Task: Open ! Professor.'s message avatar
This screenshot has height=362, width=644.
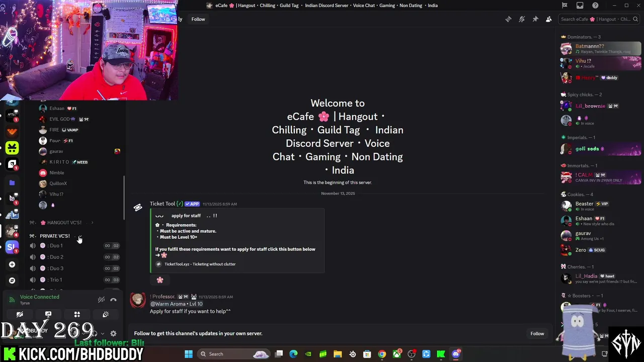Action: [x=138, y=300]
